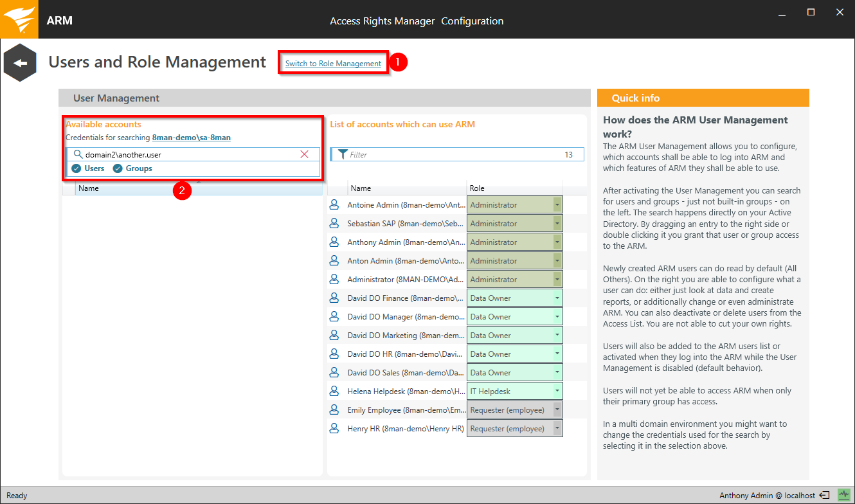Click the search magnifier icon in Available accounts
The image size is (855, 504).
click(78, 154)
